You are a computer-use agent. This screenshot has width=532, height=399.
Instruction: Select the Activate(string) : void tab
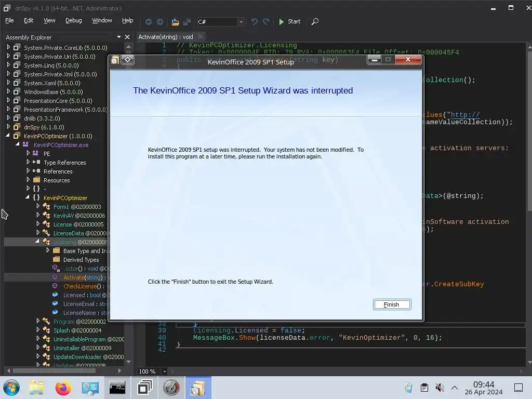point(166,37)
